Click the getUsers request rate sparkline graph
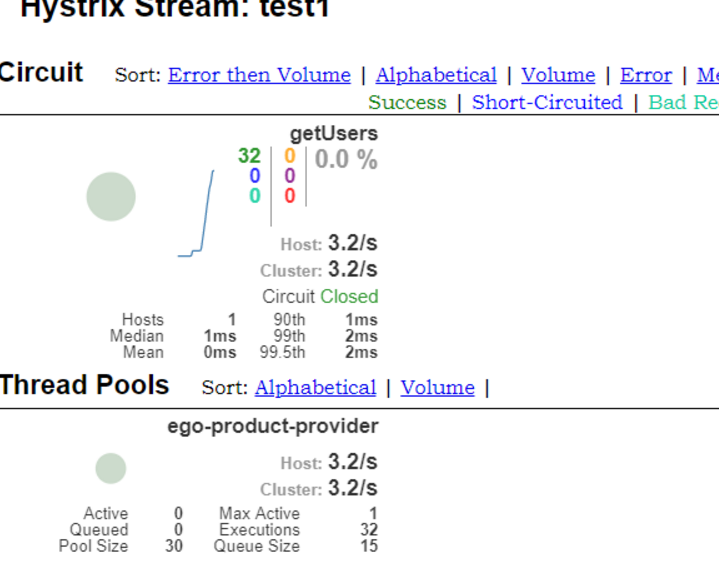719x569 pixels. [x=197, y=215]
